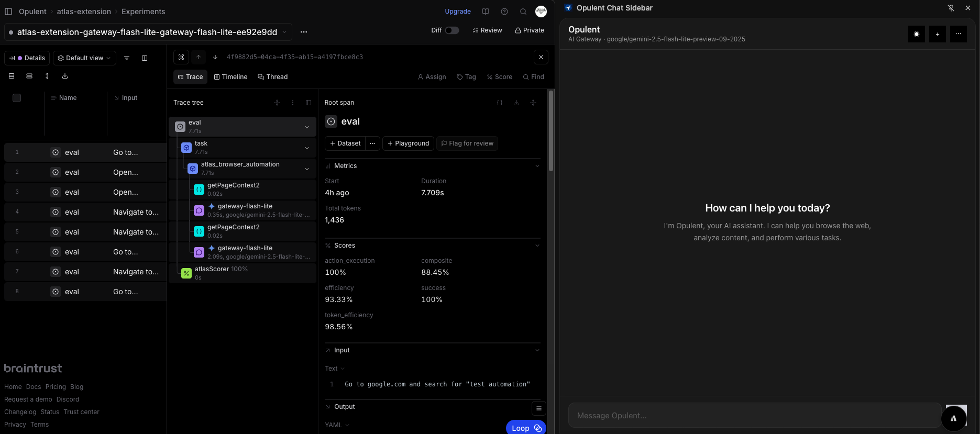
Task: Check the select-all rows checkbox
Action: coord(17,98)
